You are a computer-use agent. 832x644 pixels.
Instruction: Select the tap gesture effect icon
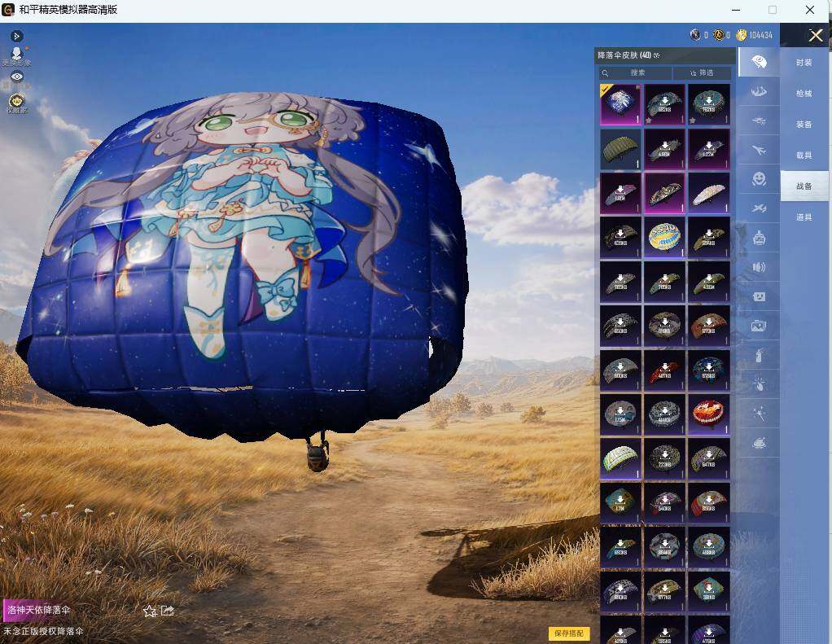coord(759,384)
